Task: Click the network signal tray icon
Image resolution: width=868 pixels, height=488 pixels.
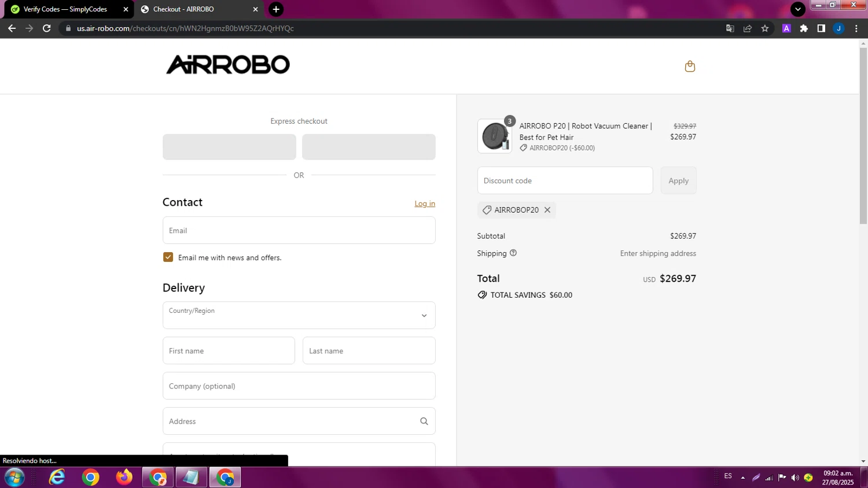Action: [769, 478]
